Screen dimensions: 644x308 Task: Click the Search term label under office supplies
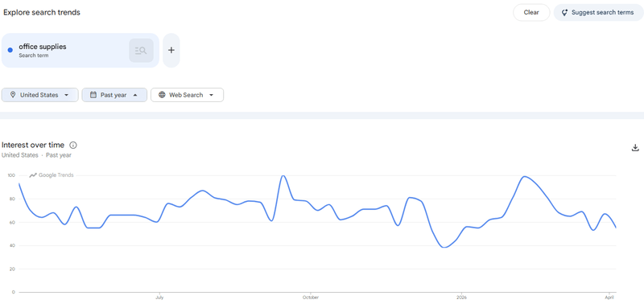click(33, 55)
